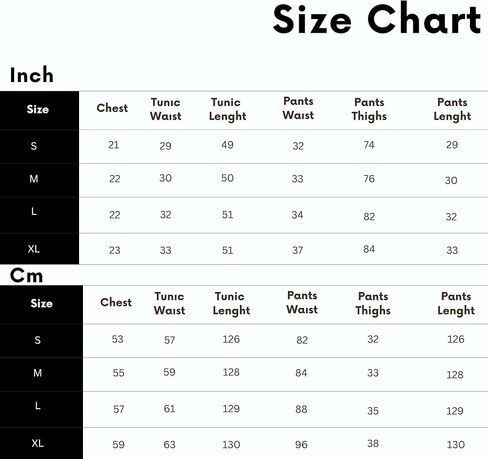Select the Cm section heading

(x=26, y=276)
